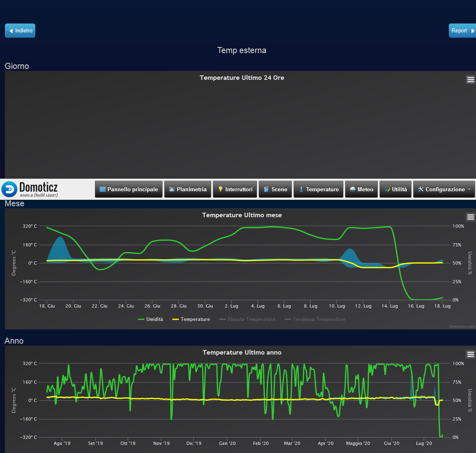This screenshot has width=476, height=453.
Task: Open the Anno chart context menu
Action: pyautogui.click(x=470, y=354)
